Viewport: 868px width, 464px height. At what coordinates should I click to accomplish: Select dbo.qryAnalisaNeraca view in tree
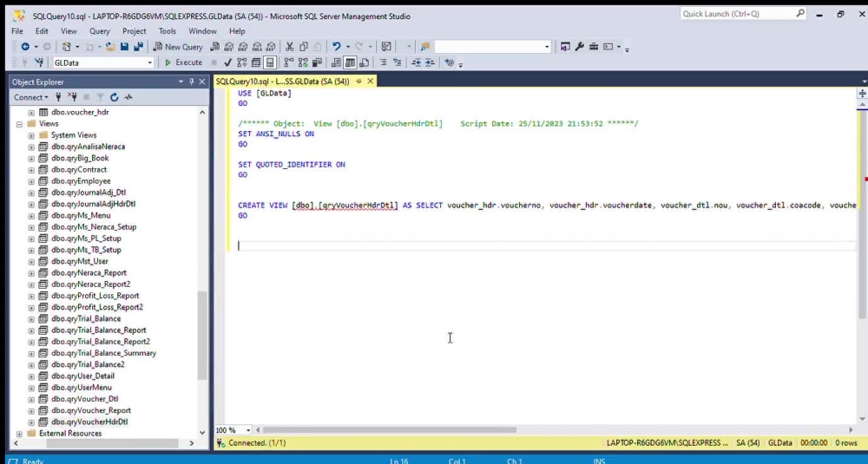pyautogui.click(x=88, y=147)
